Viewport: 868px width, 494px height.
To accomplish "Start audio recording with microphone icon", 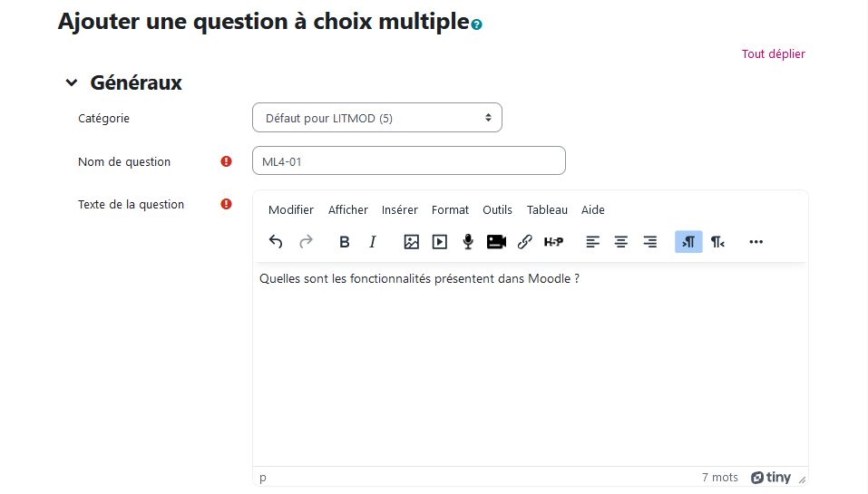I will 468,242.
